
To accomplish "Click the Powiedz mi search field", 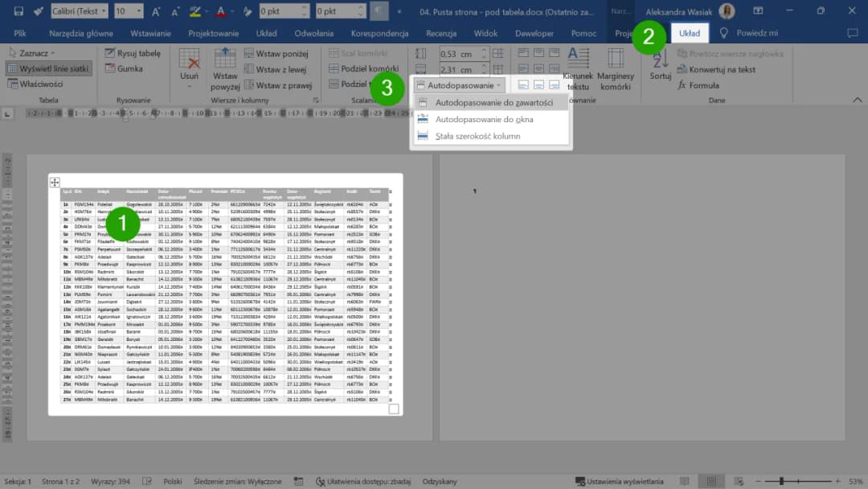I will click(x=749, y=33).
